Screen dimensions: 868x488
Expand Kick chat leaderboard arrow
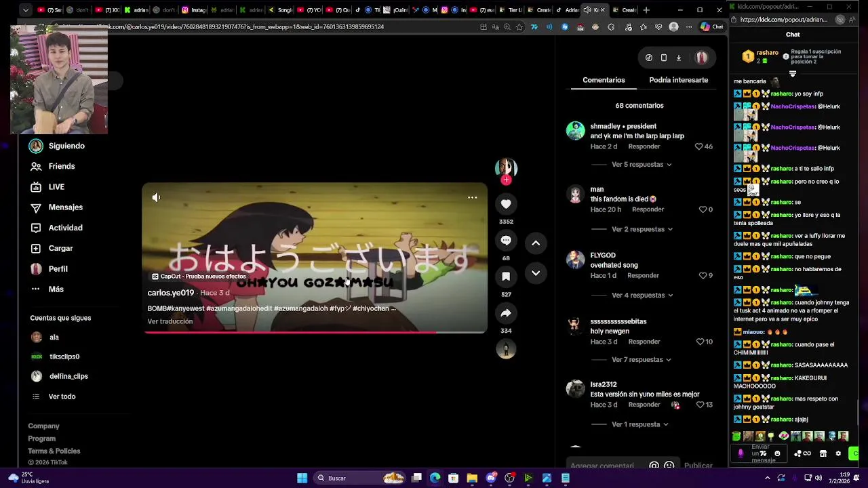(x=792, y=74)
